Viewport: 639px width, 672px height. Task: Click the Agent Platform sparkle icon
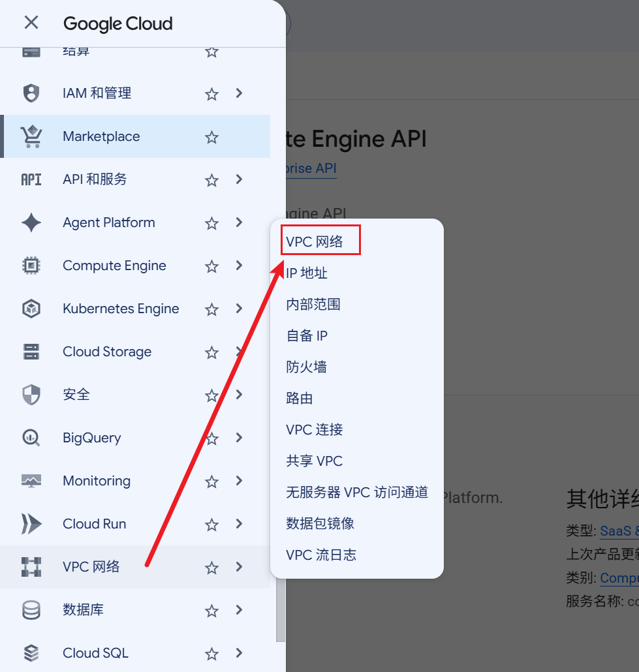(x=31, y=222)
